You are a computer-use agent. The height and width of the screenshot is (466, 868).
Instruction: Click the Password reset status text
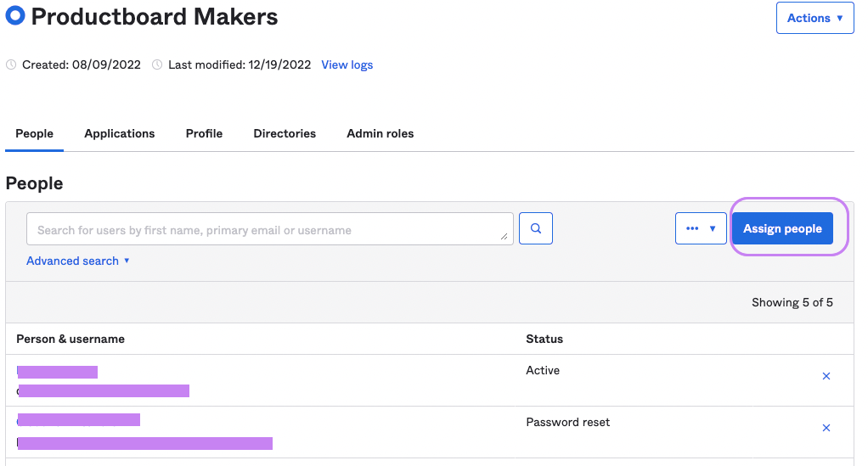568,422
